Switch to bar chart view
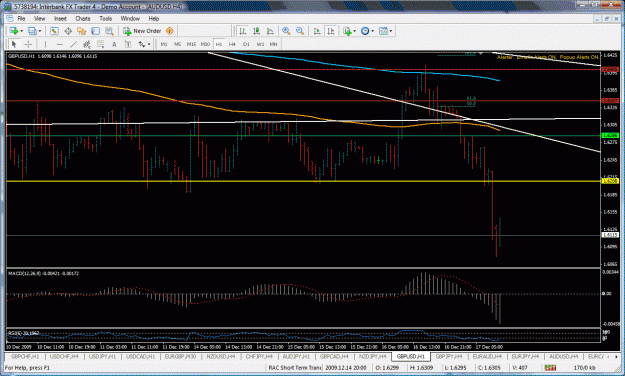625x376 pixels. (x=242, y=31)
